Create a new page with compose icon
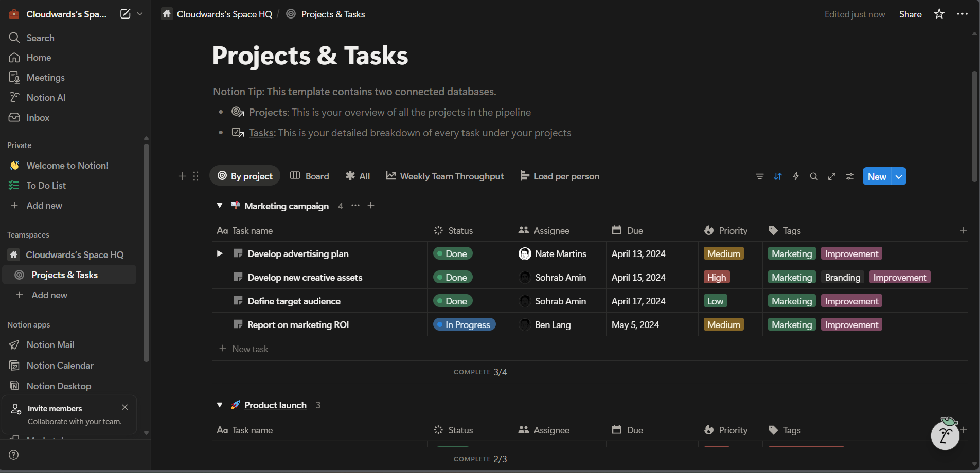The width and height of the screenshot is (980, 473). [125, 14]
